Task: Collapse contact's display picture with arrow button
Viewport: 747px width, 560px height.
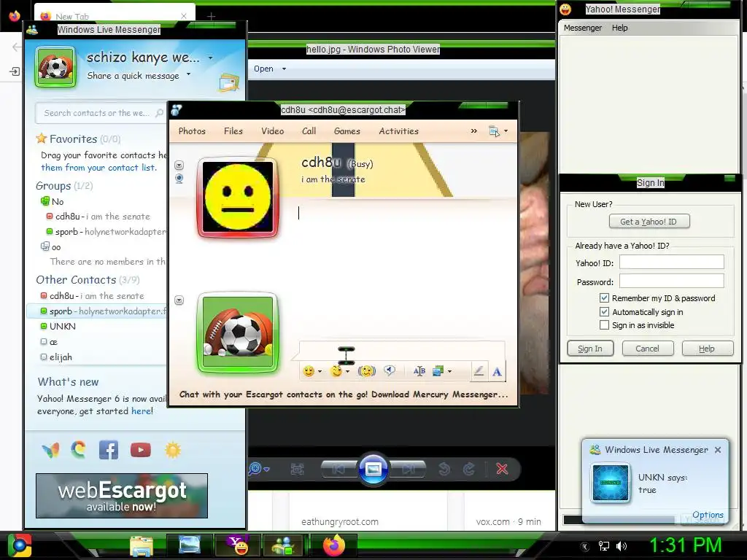Action: click(179, 166)
